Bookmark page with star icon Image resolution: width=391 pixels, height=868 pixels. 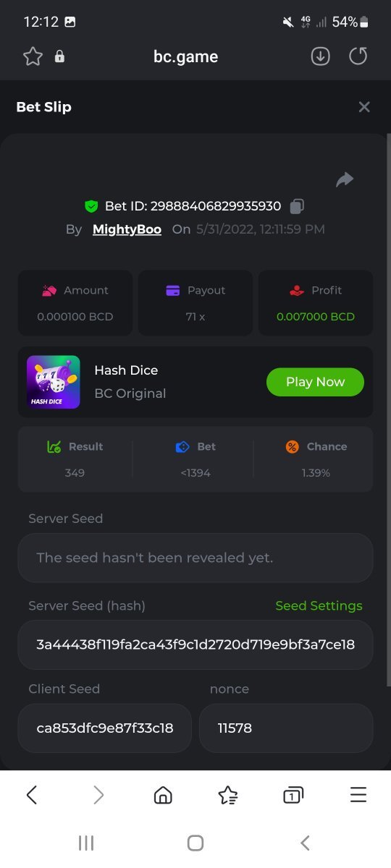(33, 56)
